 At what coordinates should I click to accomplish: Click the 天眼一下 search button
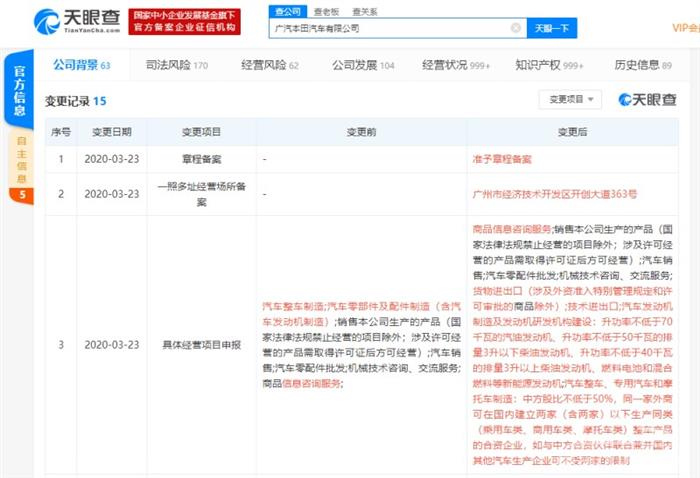552,28
